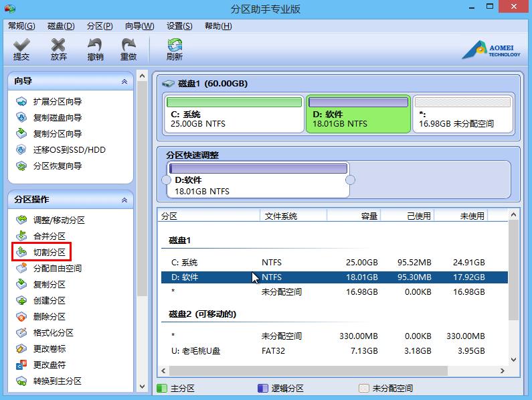Viewport: 532px width, 400px height.
Task: Select the D: 软件 row in table
Action: (334, 277)
